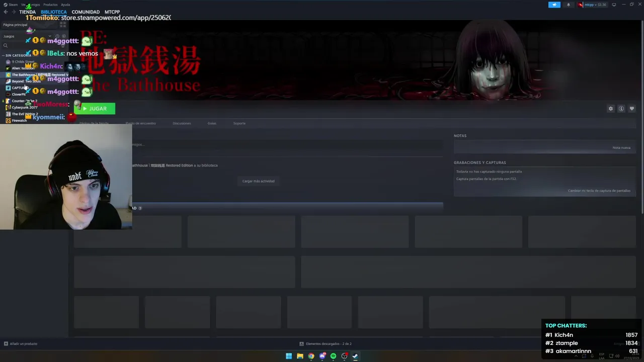Switch to the BIBLIOTECA tab
The width and height of the screenshot is (644, 362).
tap(54, 12)
